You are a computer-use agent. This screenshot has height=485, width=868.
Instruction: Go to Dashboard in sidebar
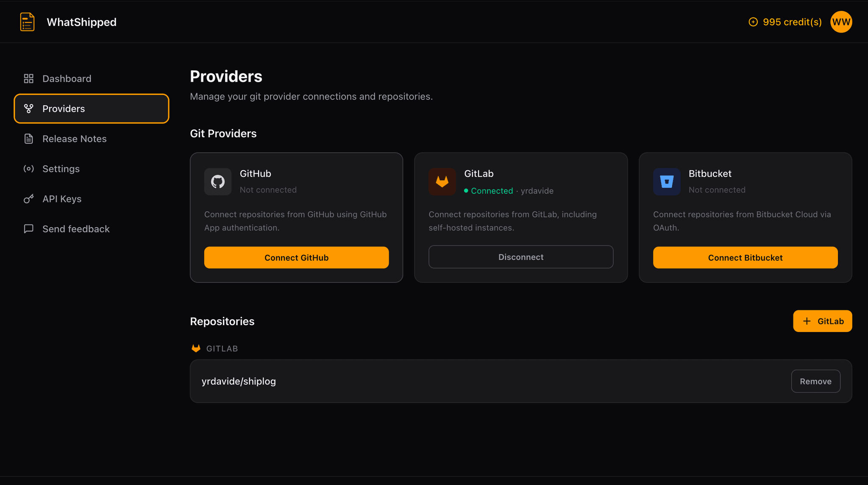pyautogui.click(x=92, y=78)
